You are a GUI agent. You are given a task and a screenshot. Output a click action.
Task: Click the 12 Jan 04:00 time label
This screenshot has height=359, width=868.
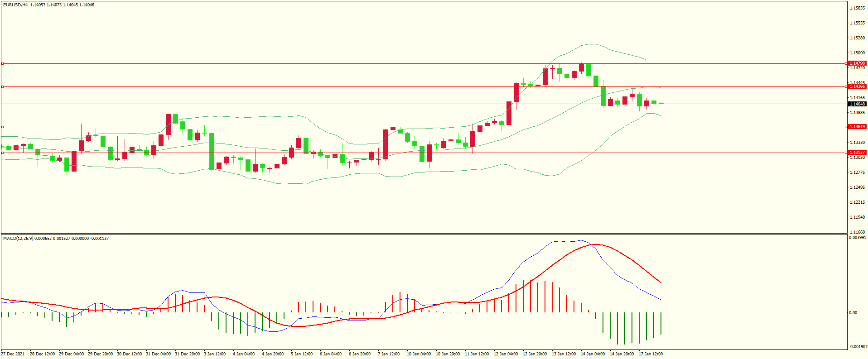pos(506,354)
